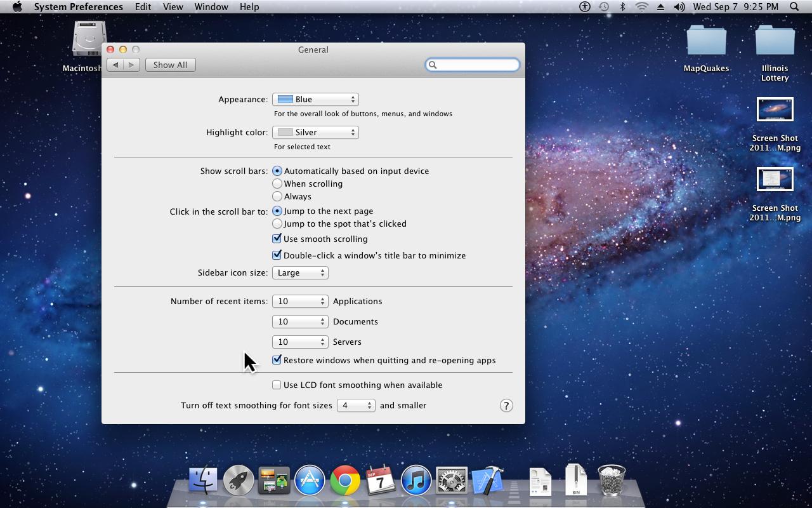Click the Bluetooth menu bar icon
812x508 pixels.
(622, 7)
